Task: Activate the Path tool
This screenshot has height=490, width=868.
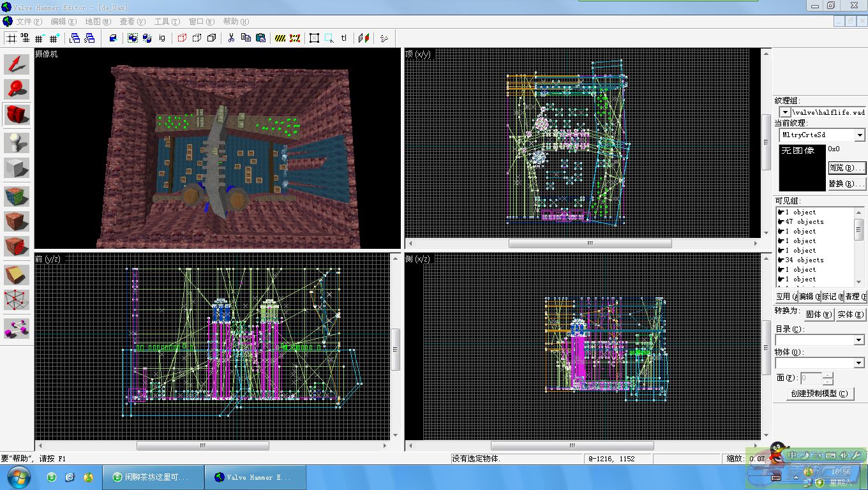Action: [x=17, y=329]
